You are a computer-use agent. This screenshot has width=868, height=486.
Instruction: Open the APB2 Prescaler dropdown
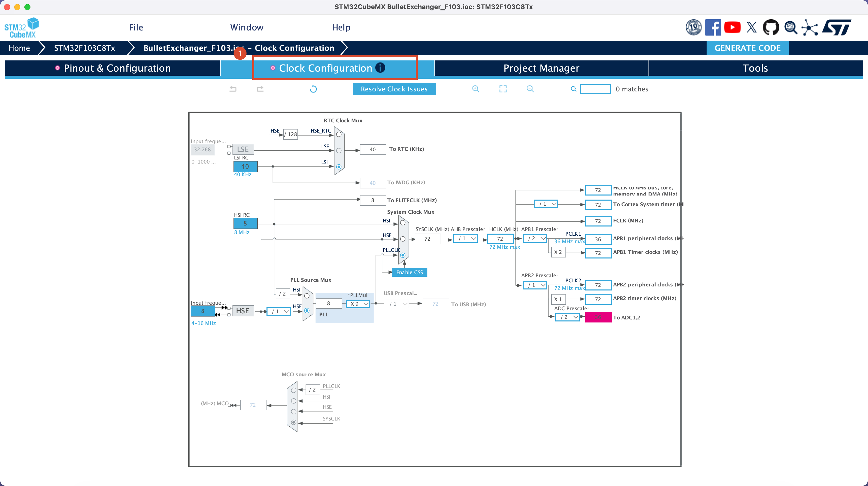535,285
